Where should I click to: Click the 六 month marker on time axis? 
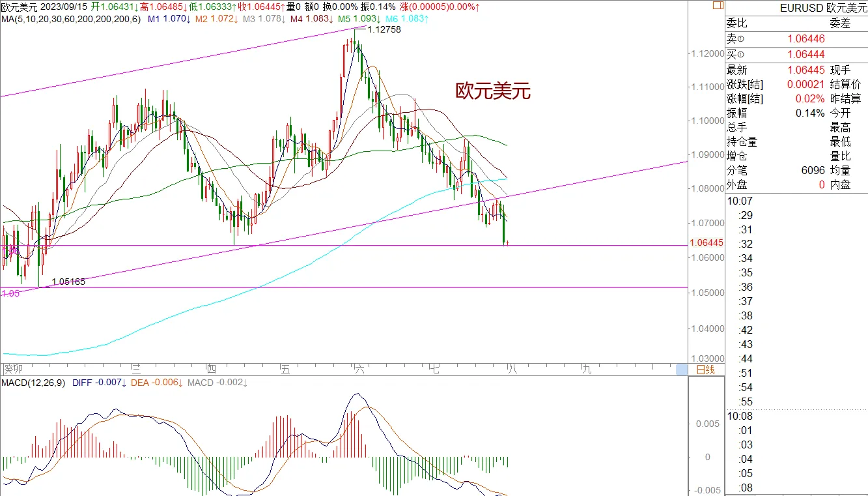[x=359, y=369]
